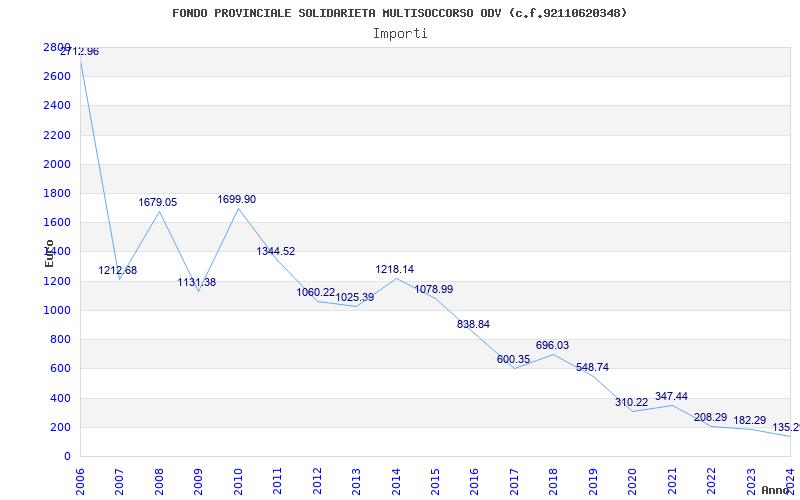
Task: Click the x-axis year label 2007
Action: point(119,482)
